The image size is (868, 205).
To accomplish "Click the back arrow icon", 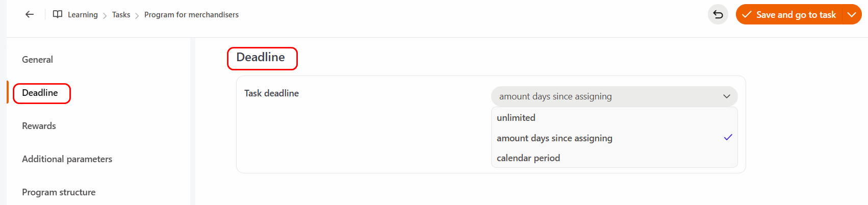I will tap(30, 14).
